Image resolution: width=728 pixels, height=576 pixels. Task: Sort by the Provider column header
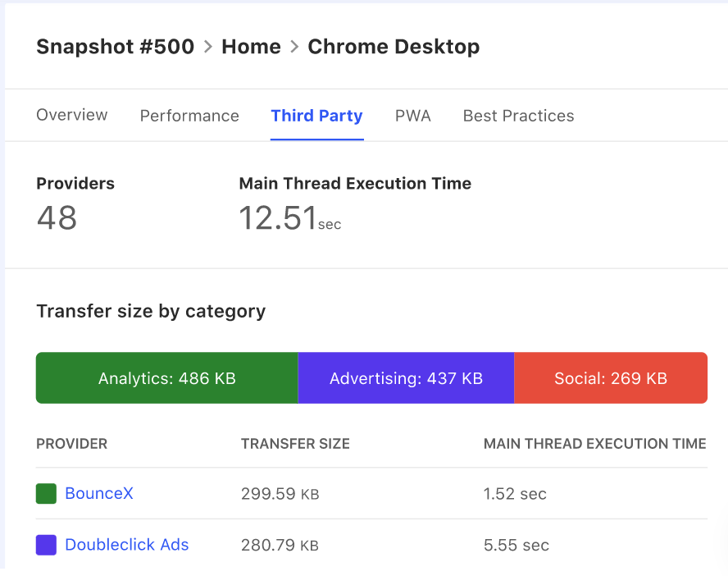(x=72, y=444)
